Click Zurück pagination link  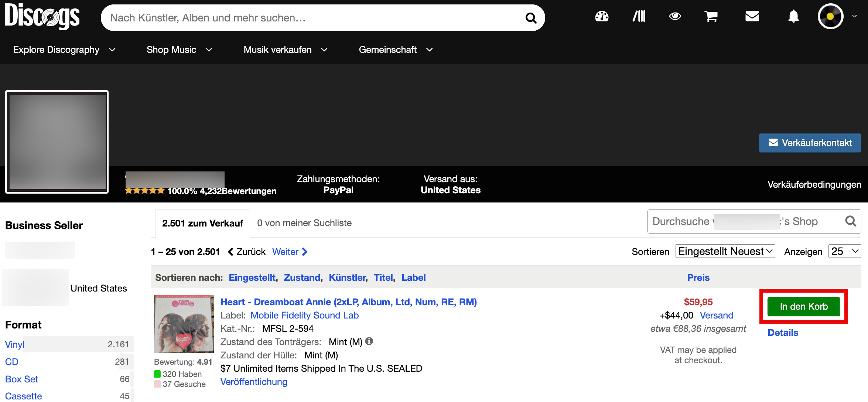tap(247, 252)
